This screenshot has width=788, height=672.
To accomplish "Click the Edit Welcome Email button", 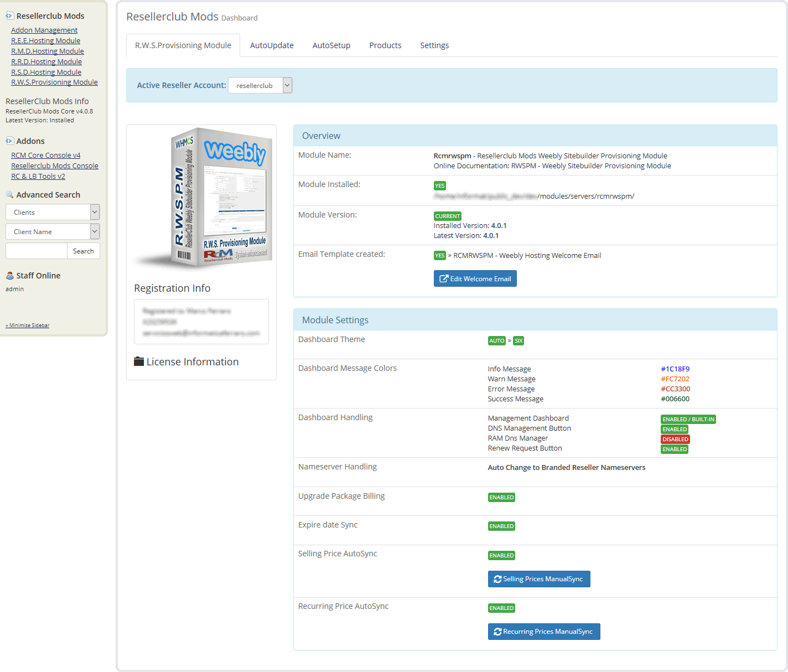I will pyautogui.click(x=475, y=278).
